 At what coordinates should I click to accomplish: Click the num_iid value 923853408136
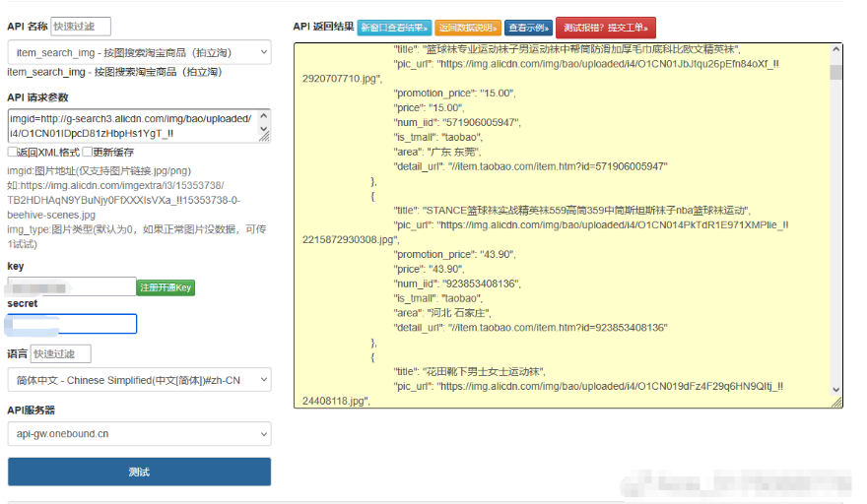(x=481, y=283)
